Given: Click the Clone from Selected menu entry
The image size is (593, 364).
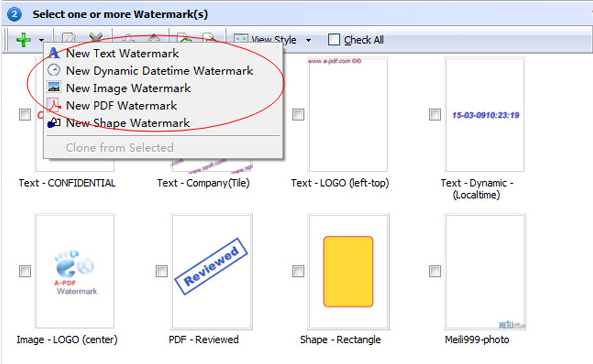Looking at the screenshot, I should 163,148.
